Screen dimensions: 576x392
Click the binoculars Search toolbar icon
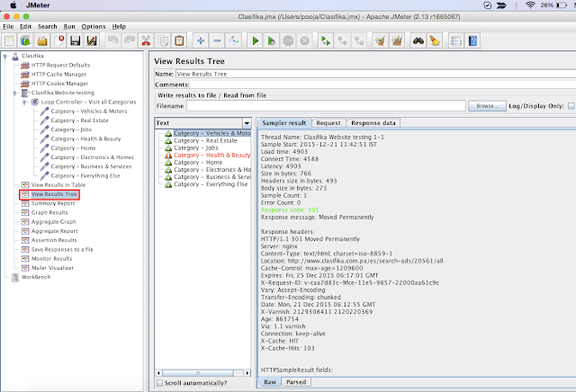click(x=418, y=40)
